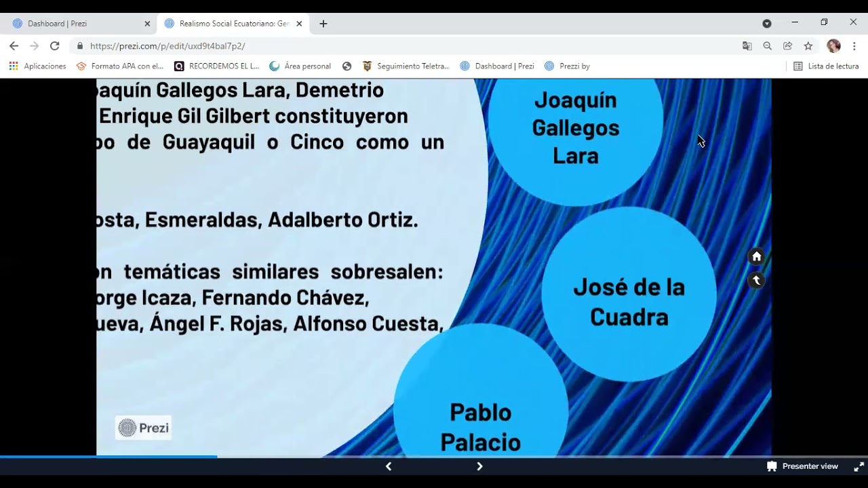Select the Realismo Social Ecuatoriano tab
The image size is (868, 488).
[233, 24]
